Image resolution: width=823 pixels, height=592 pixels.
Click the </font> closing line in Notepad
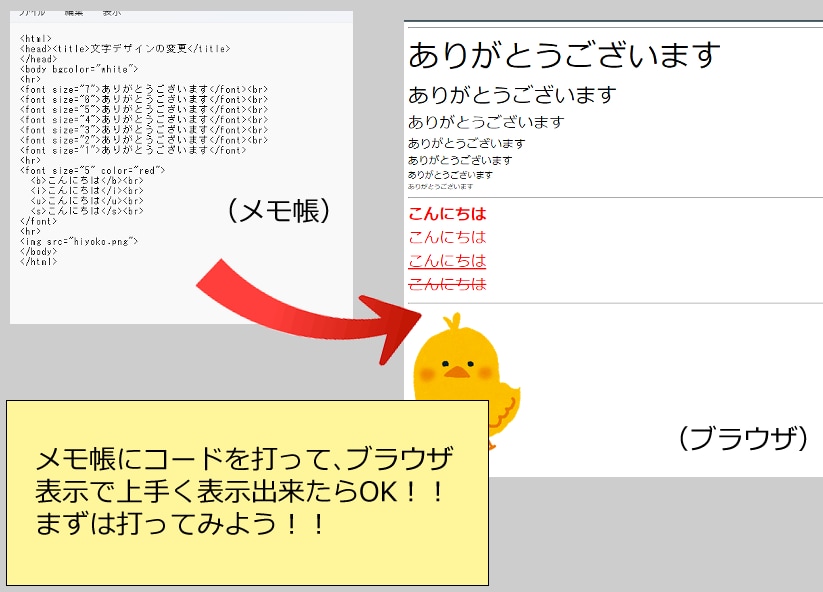tap(38, 221)
